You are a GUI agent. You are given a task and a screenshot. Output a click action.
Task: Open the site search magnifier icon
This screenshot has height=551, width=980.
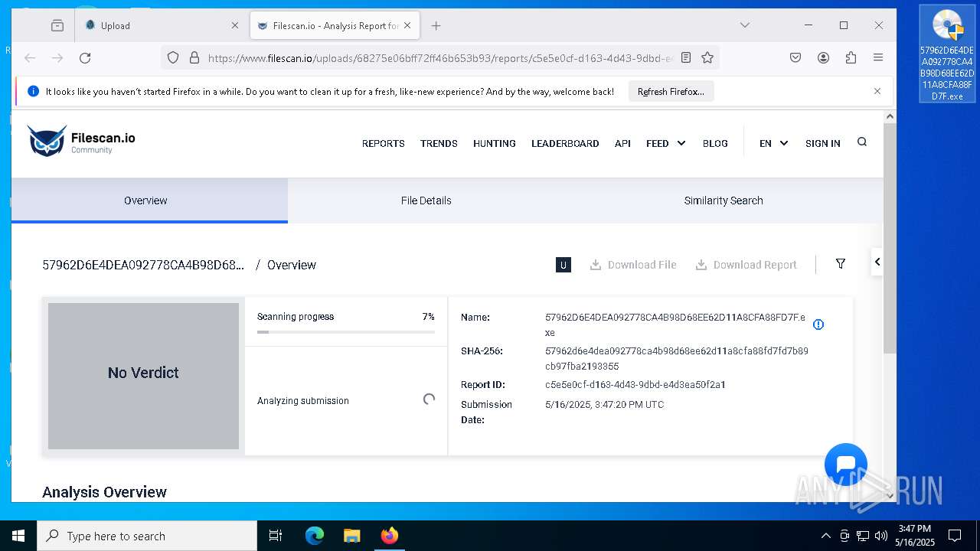coord(862,142)
